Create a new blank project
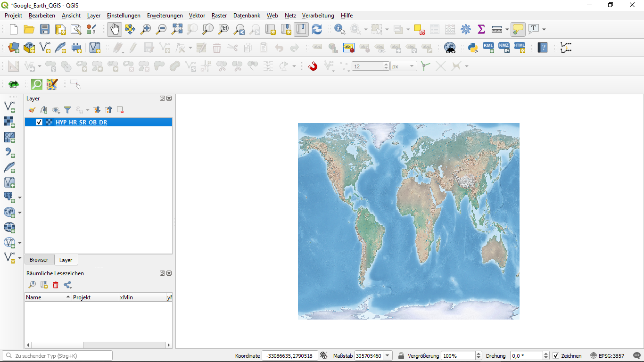Image resolution: width=644 pixels, height=362 pixels. click(x=14, y=29)
